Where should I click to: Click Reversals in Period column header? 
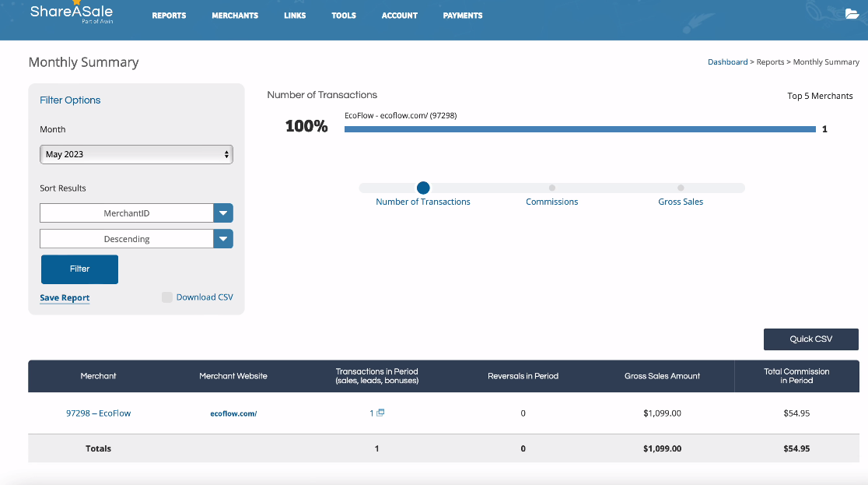[x=523, y=376]
